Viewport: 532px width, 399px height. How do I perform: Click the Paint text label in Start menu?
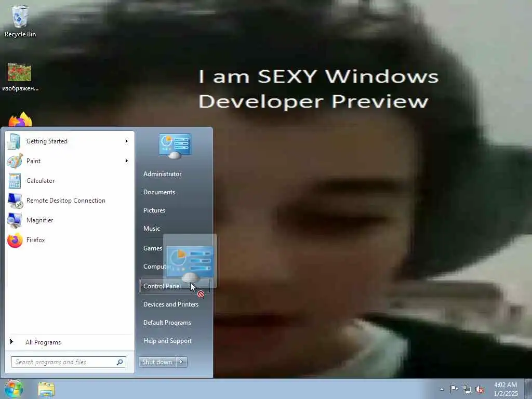coord(33,161)
